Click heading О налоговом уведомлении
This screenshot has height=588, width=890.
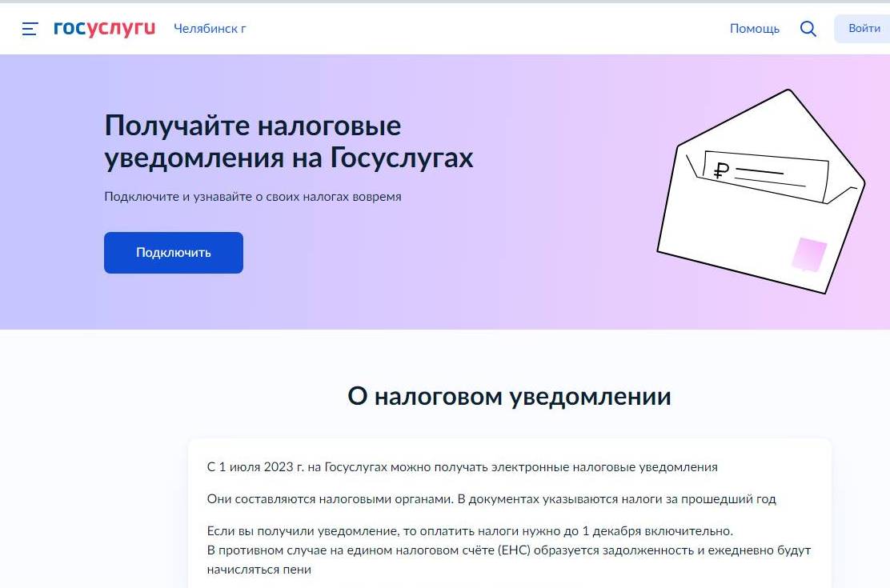tap(509, 396)
